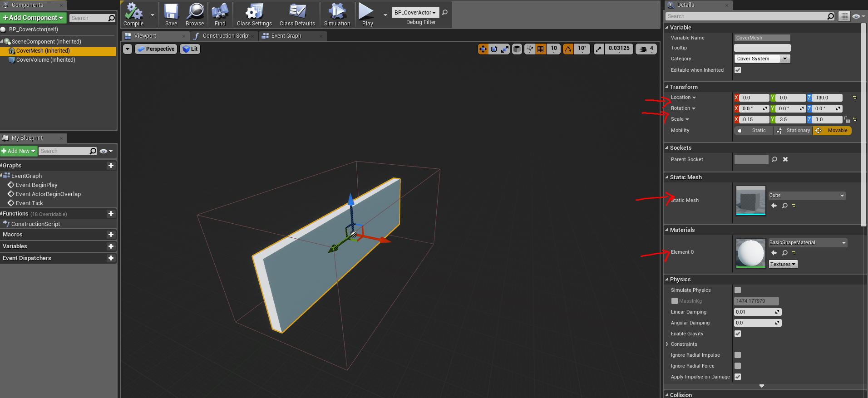
Task: Toggle Enable Gravity checkbox
Action: (738, 334)
